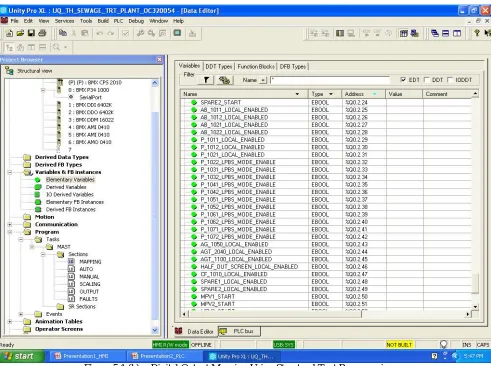Switch to the DFB Types tab
Viewport: 491px width, 366px height.
click(293, 66)
